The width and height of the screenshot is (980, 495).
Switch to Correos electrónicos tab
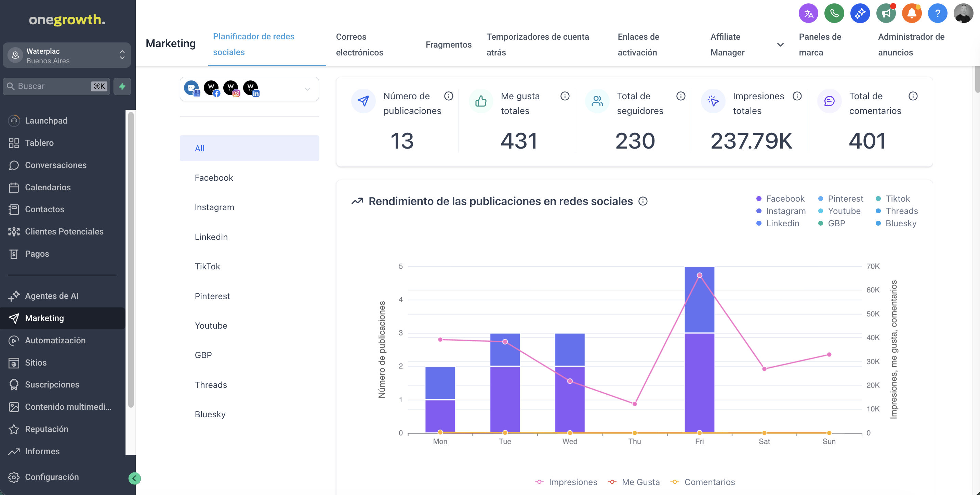coord(359,45)
